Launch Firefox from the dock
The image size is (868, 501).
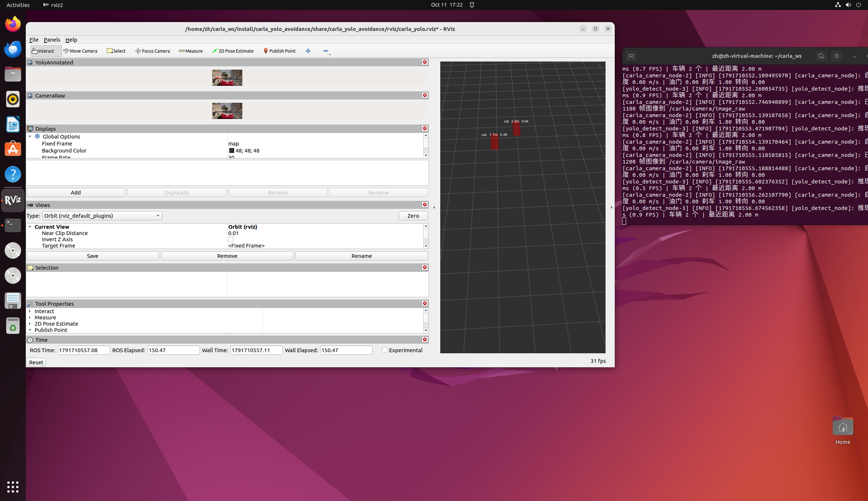coord(13,24)
